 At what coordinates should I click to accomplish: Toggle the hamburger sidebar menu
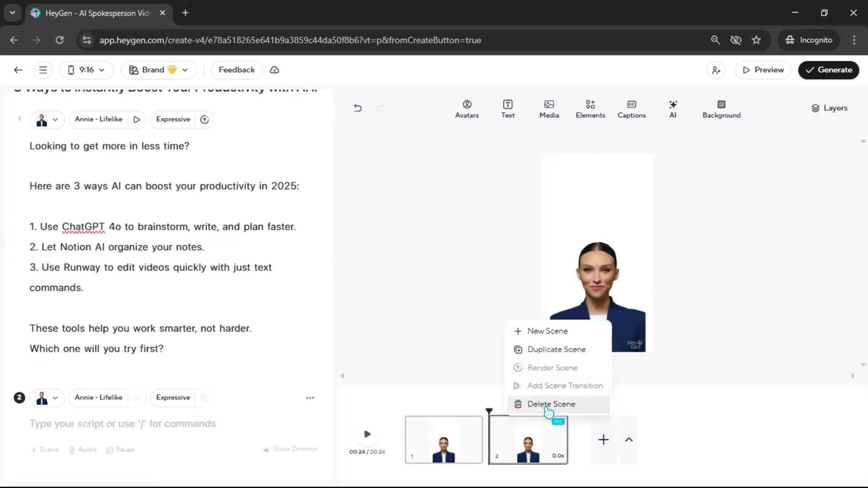[43, 70]
